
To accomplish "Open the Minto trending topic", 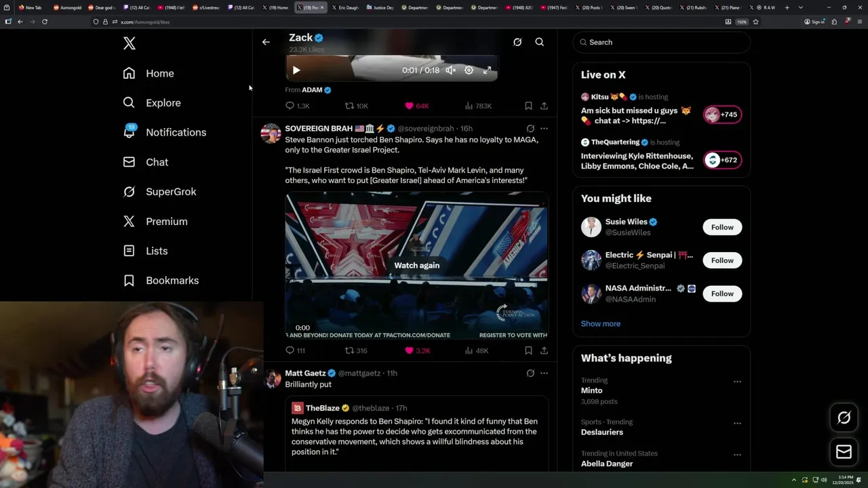I will pyautogui.click(x=591, y=390).
